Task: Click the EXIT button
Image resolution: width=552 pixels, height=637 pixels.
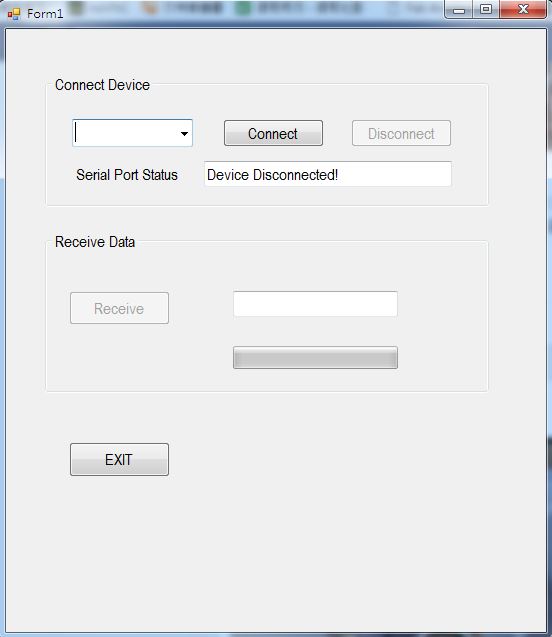Action: click(119, 459)
